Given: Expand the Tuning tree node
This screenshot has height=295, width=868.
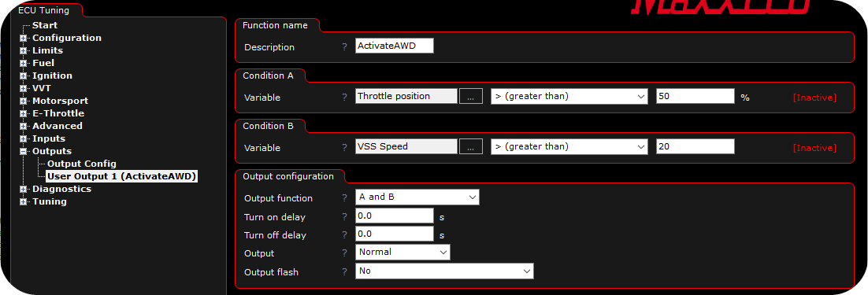Looking at the screenshot, I should click(24, 201).
